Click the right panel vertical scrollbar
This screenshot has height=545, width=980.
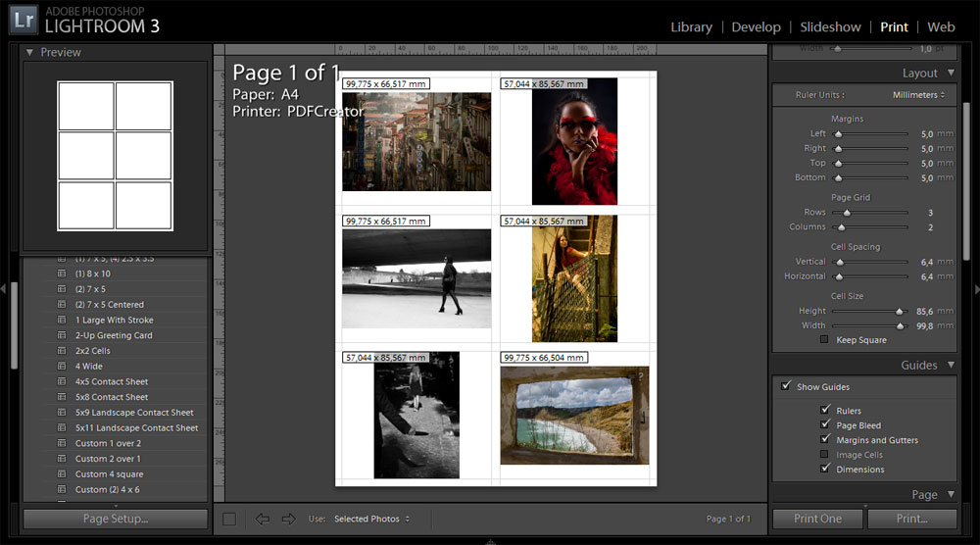tap(966, 181)
